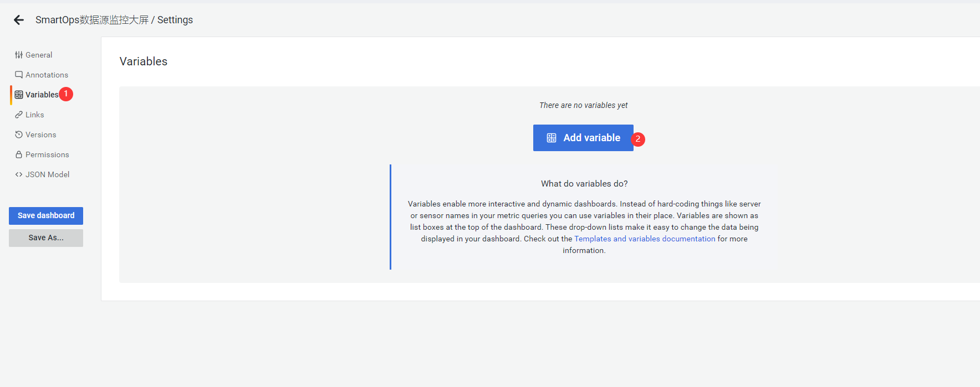Click the "There are no variables yet" message

pyautogui.click(x=583, y=105)
